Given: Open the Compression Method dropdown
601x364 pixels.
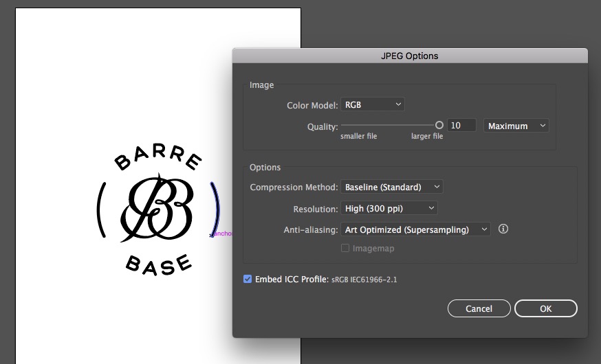Looking at the screenshot, I should click(392, 187).
